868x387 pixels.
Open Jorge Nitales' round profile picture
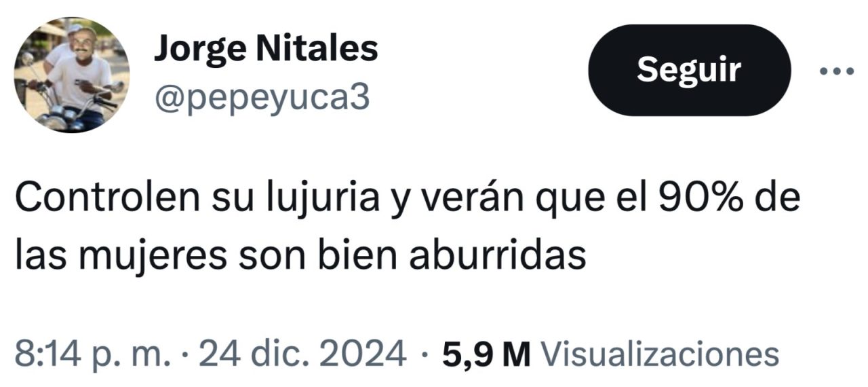pyautogui.click(x=71, y=75)
